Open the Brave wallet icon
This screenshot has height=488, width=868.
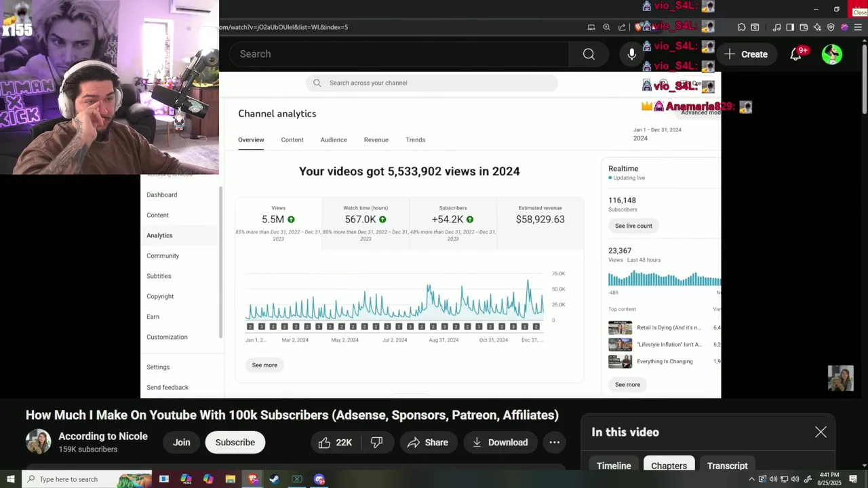804,27
